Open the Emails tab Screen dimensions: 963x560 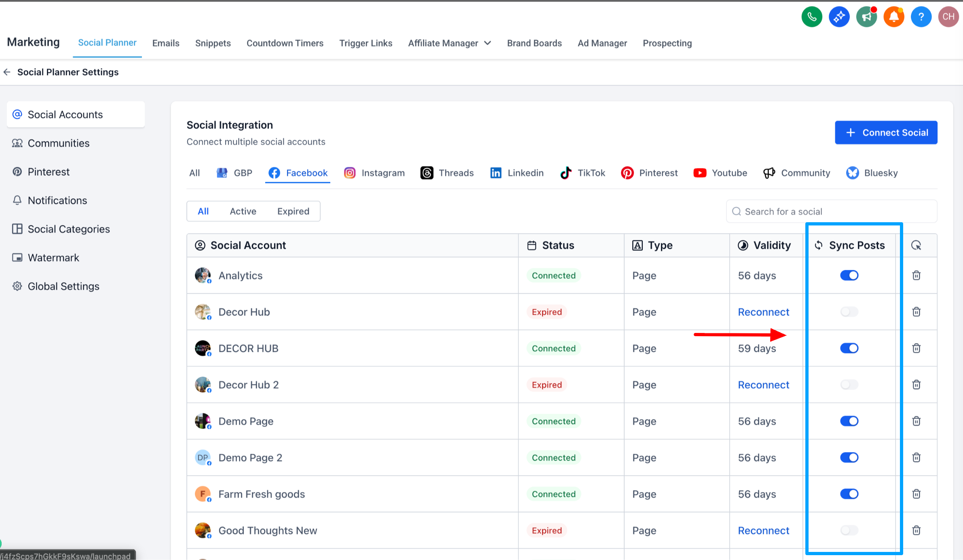click(166, 43)
